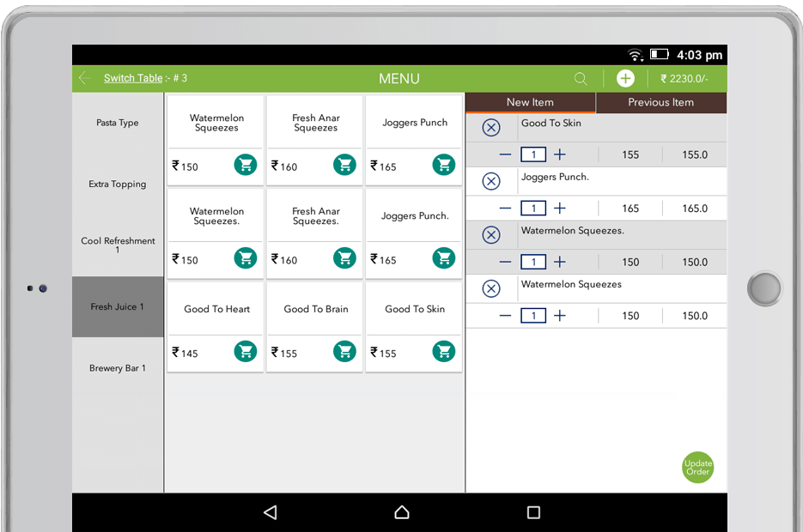
Task: Increase Good To Skin quantity with plus
Action: coord(560,154)
